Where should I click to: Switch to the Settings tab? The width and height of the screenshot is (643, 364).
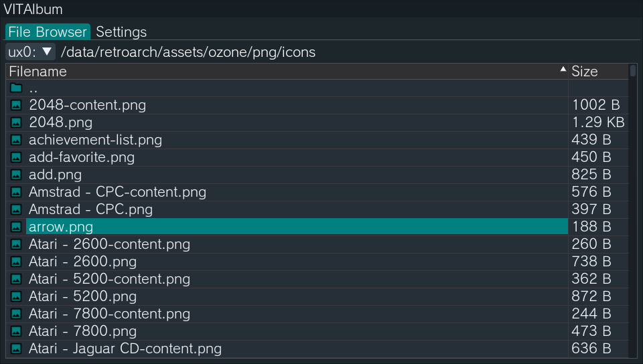coord(121,31)
